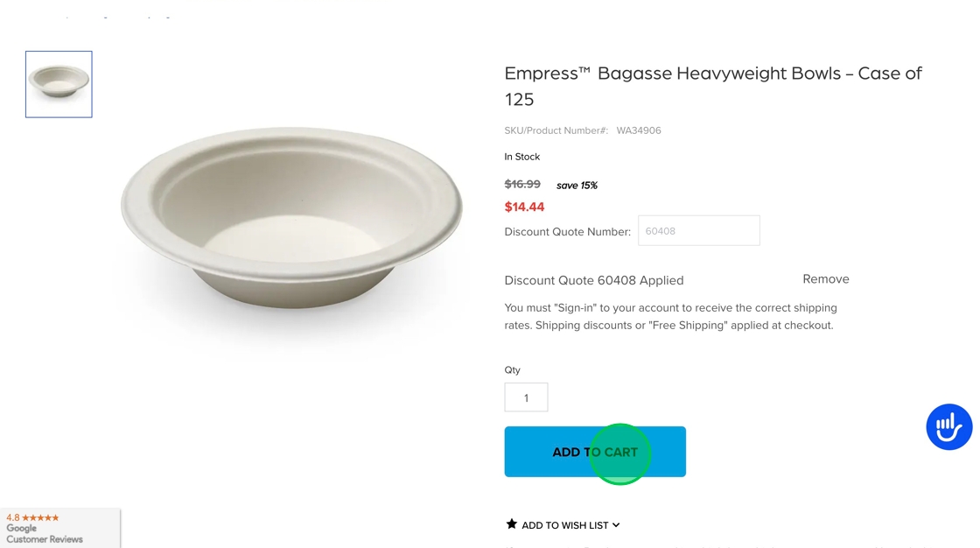The width and height of the screenshot is (980, 548).
Task: Remove the applied discount quote
Action: pos(825,279)
